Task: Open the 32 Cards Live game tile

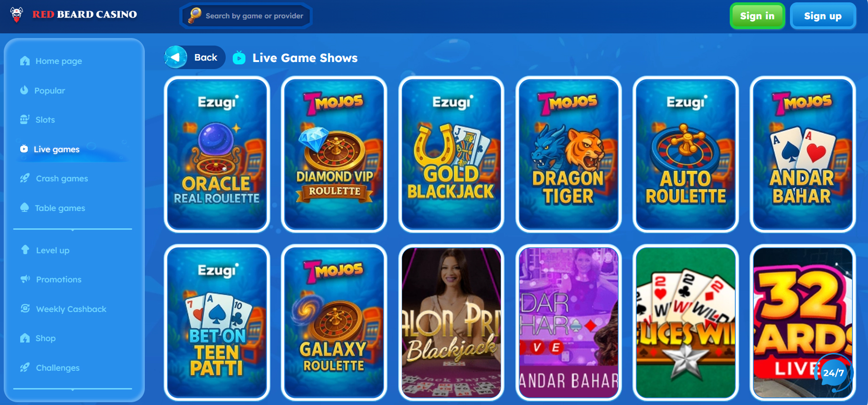Action: tap(803, 322)
